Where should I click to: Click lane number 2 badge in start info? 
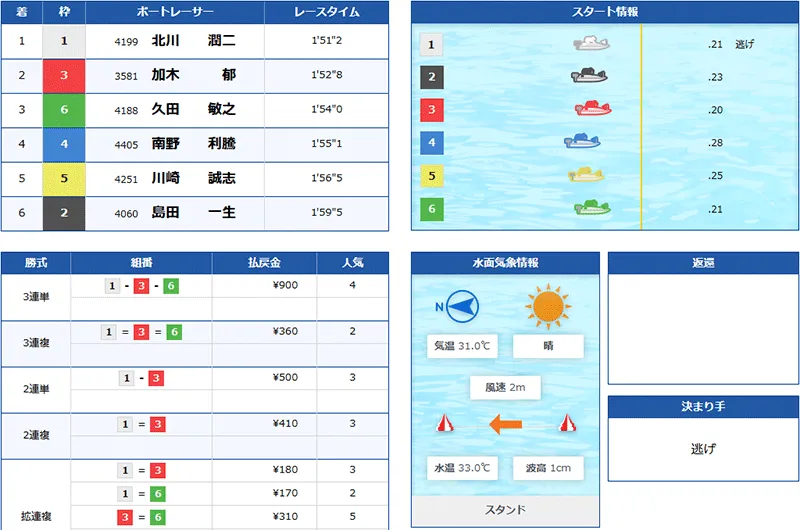[432, 77]
